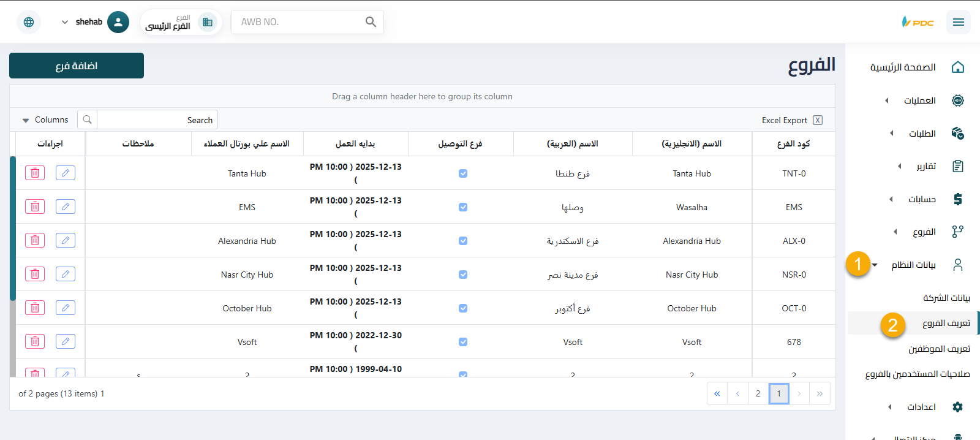Click the main branch building icon

[208, 22]
